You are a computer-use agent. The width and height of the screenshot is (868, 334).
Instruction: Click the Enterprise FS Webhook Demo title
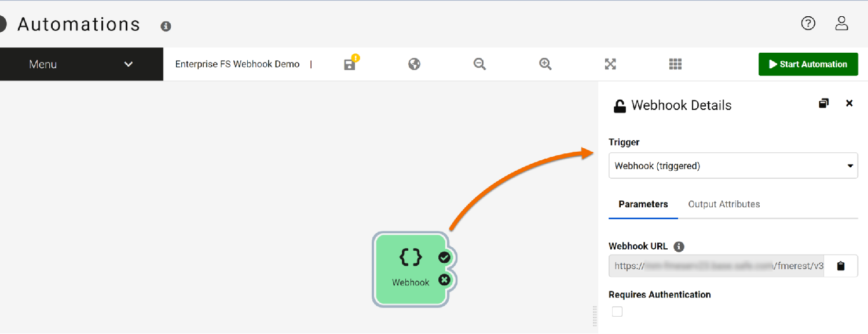pos(237,64)
